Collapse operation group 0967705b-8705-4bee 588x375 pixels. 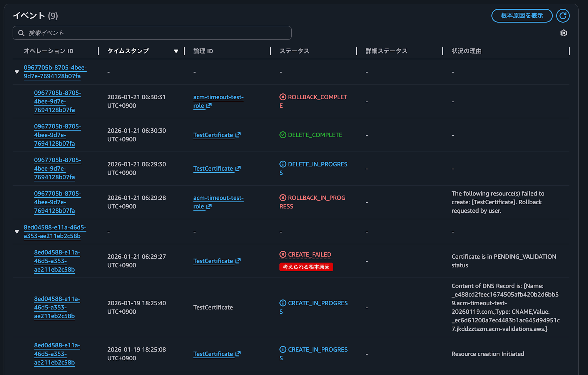click(17, 72)
